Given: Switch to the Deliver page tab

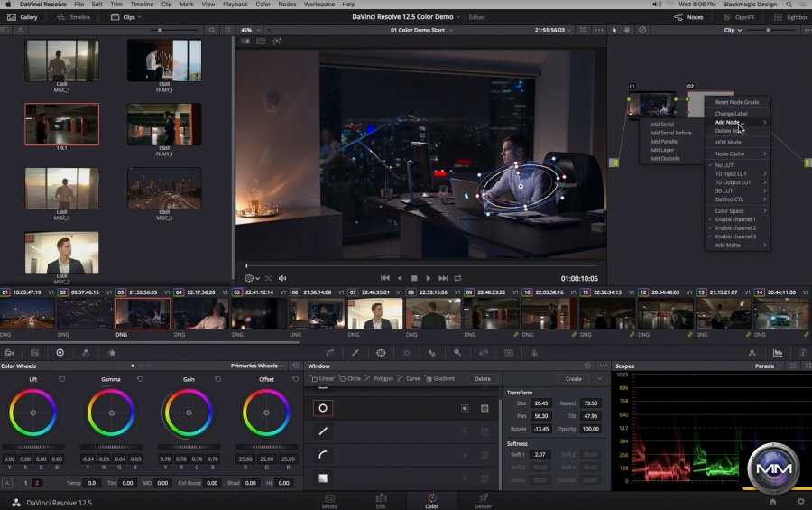Looking at the screenshot, I should point(484,501).
